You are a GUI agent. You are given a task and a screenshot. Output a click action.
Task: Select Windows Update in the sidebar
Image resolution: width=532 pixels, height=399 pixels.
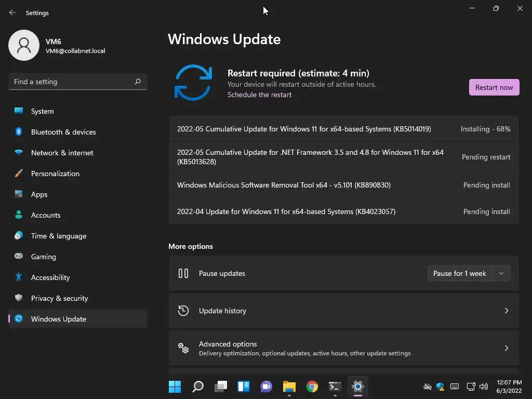tap(78, 318)
